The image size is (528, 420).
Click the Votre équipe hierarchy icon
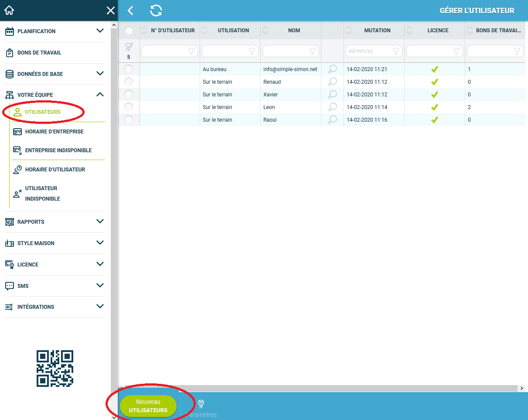(x=9, y=95)
